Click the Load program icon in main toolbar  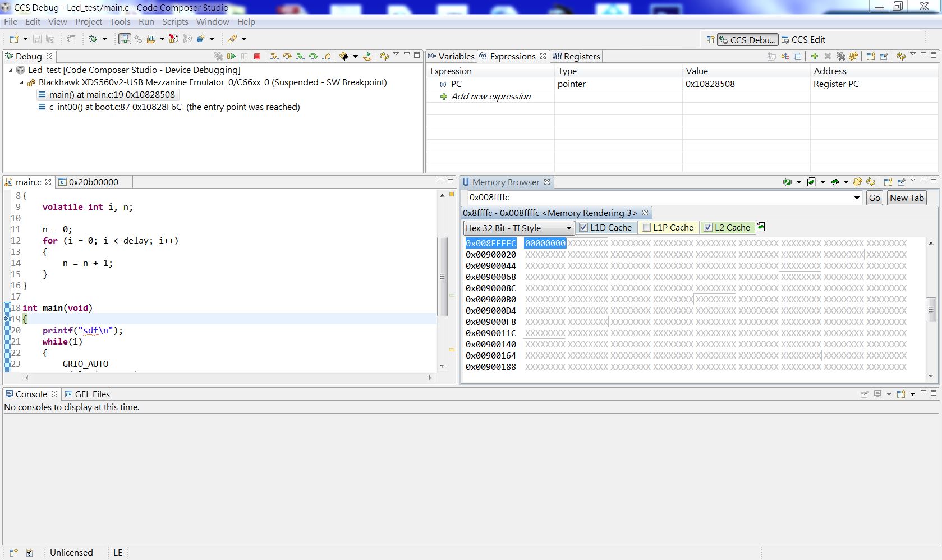coord(151,39)
